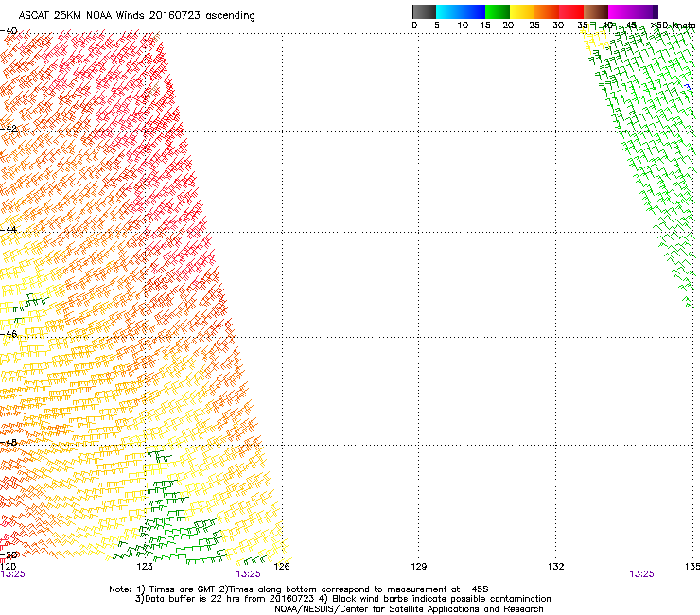Click the -44 latitude label
This screenshot has height=615, width=700.
coord(9,230)
